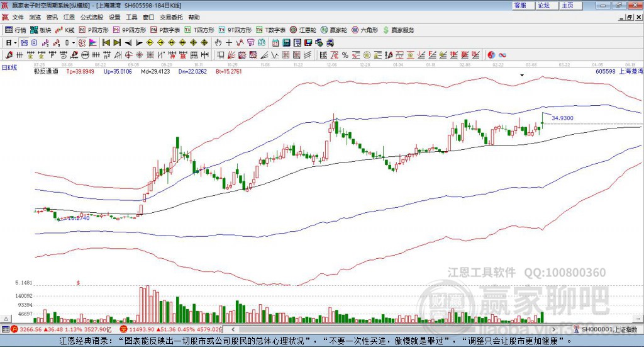
Task: Click the 客服 customer service button
Action: [x=523, y=5]
